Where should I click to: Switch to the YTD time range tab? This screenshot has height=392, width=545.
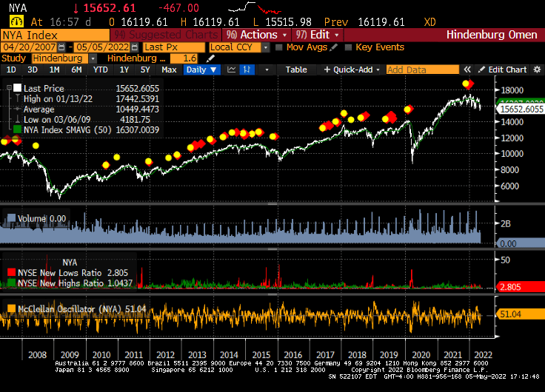tap(100, 70)
